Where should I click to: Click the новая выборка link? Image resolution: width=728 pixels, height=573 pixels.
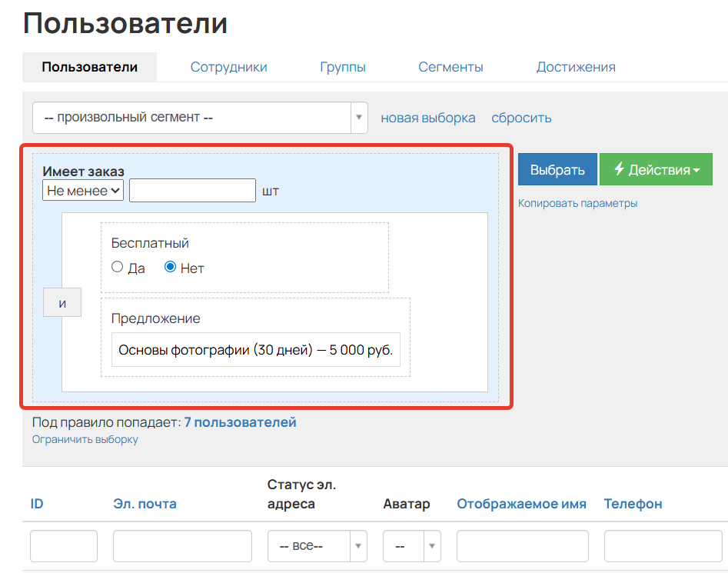click(427, 118)
